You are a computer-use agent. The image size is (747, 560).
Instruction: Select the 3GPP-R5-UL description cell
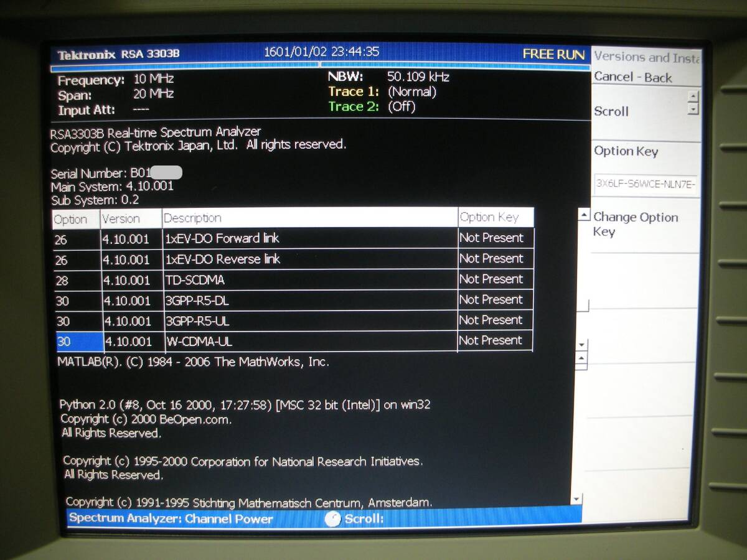pos(310,321)
